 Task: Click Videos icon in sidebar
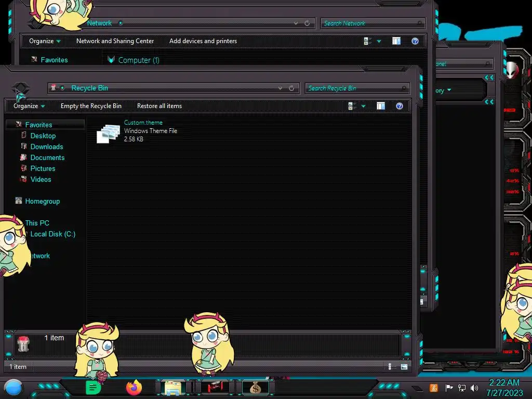click(23, 179)
